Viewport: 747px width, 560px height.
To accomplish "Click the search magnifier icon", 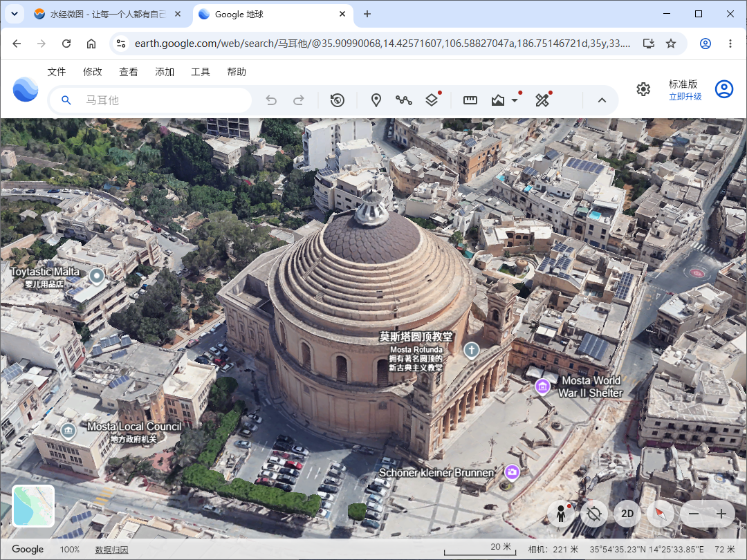I will [66, 100].
